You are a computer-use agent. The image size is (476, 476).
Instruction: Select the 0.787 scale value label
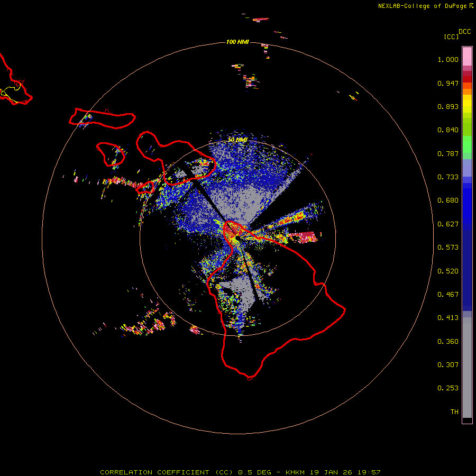(x=448, y=153)
